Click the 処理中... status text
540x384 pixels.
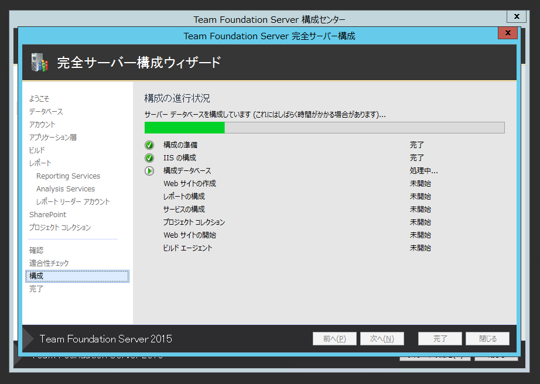click(x=424, y=171)
